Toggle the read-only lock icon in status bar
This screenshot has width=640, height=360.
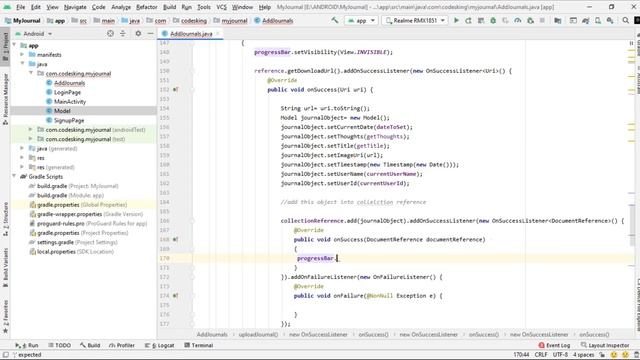[602, 355]
